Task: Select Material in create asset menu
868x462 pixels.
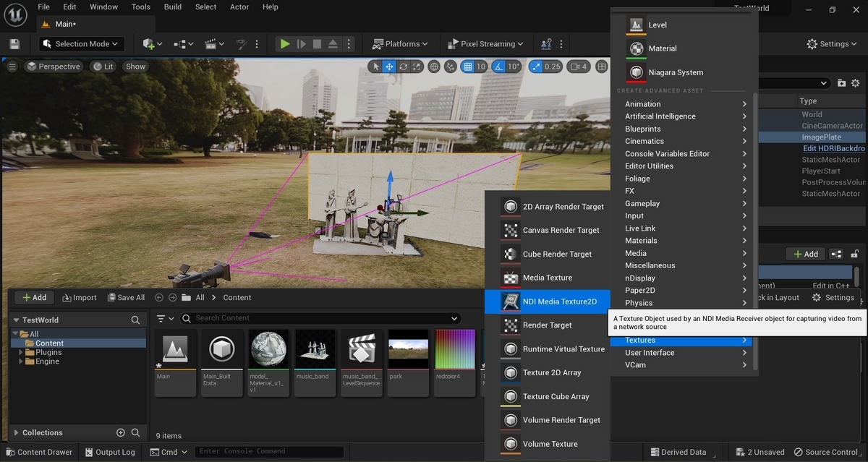Action: pyautogui.click(x=684, y=48)
